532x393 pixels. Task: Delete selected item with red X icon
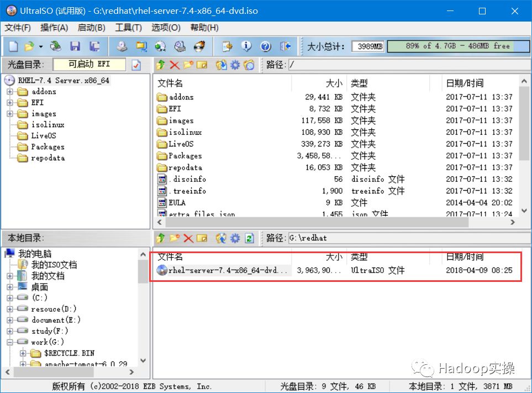[x=175, y=65]
